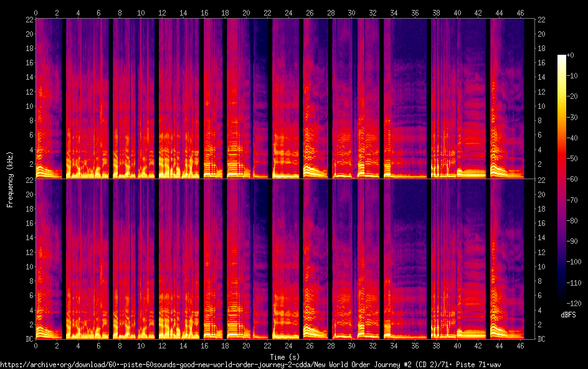Viewport: 588px width, 369px height.
Task: Click the "Time (s)" axis label
Action: pos(285,357)
